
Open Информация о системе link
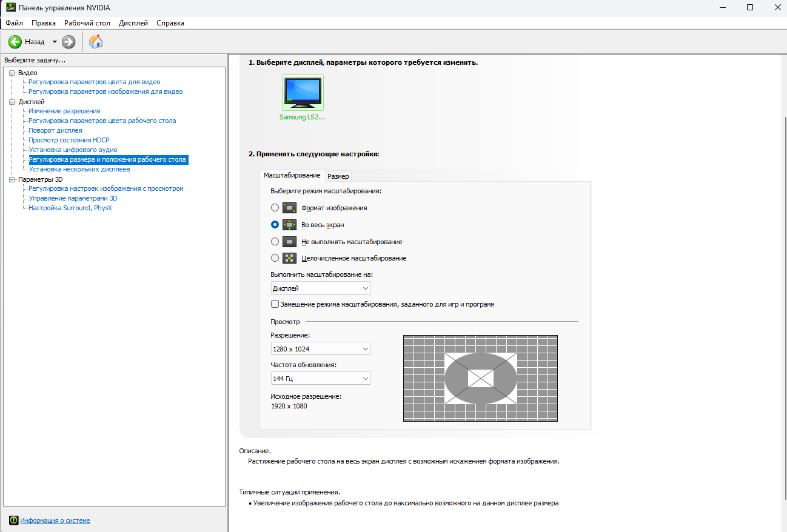(55, 520)
